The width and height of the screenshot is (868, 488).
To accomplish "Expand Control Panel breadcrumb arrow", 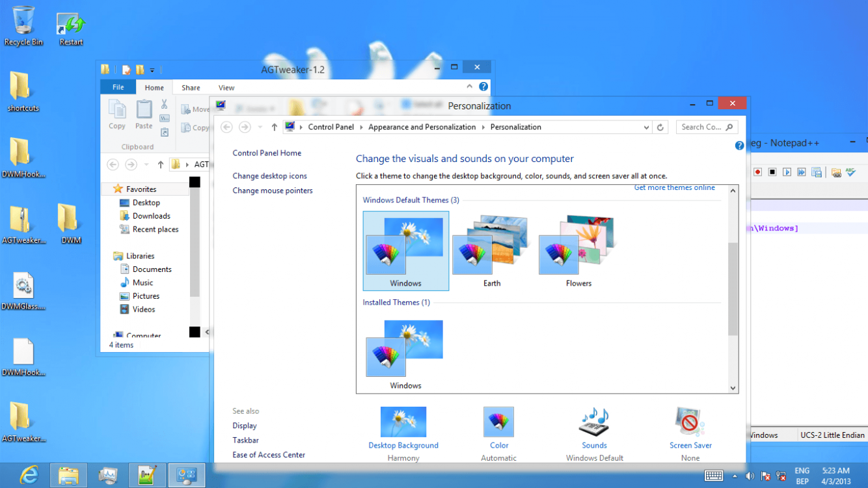I will (x=362, y=128).
